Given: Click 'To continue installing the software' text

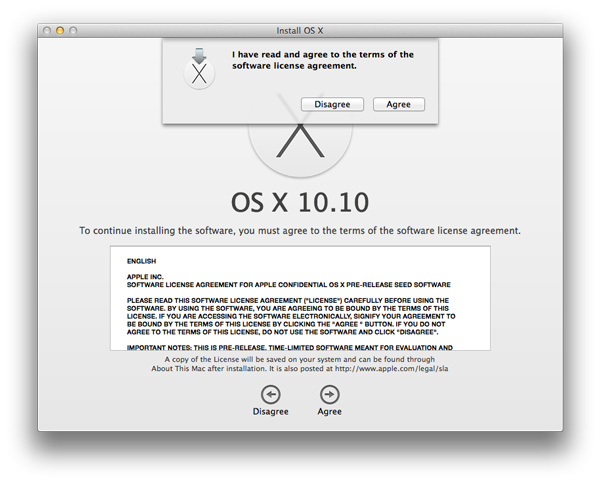Looking at the screenshot, I should coord(300,231).
